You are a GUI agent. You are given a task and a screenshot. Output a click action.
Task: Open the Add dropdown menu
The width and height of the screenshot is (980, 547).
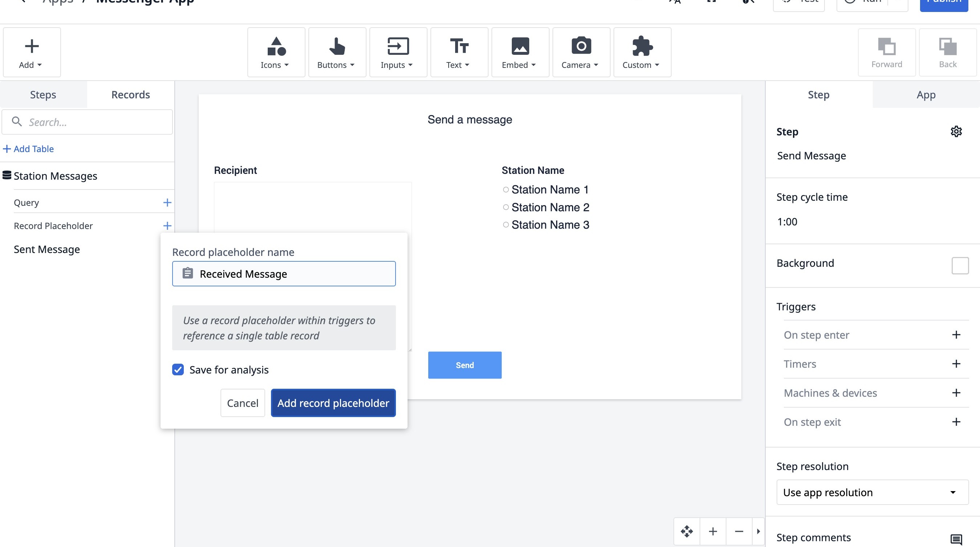coord(32,53)
